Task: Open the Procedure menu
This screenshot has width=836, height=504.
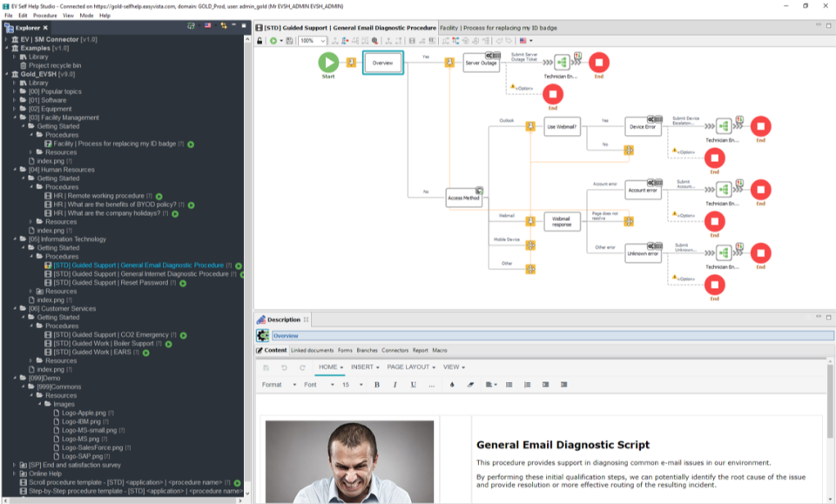Action: click(x=44, y=16)
